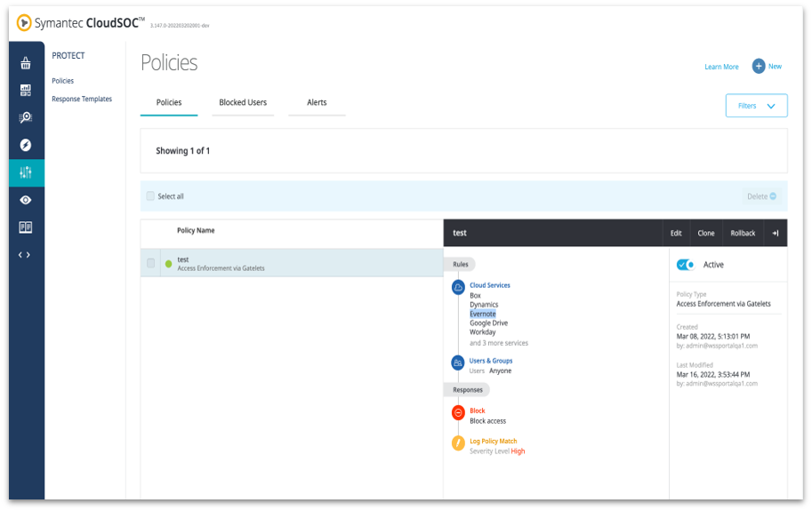The height and width of the screenshot is (511, 812).
Task: Switch to the Alerts tab
Action: [317, 103]
